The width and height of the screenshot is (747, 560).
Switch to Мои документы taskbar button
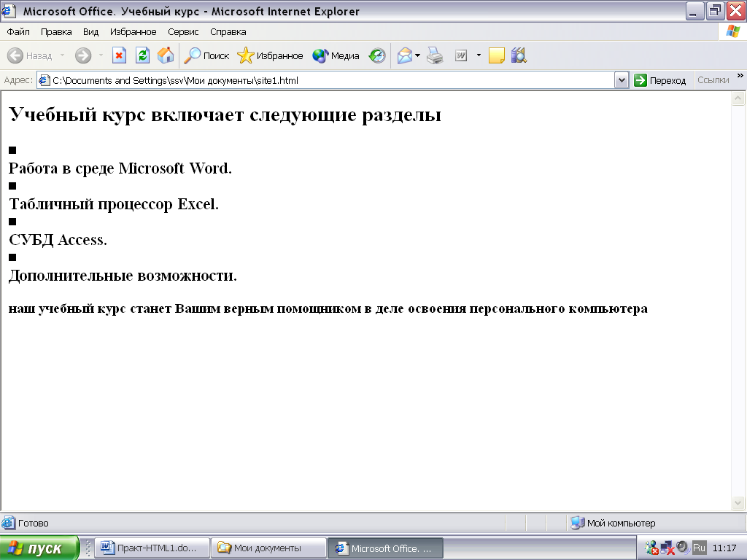tap(269, 548)
